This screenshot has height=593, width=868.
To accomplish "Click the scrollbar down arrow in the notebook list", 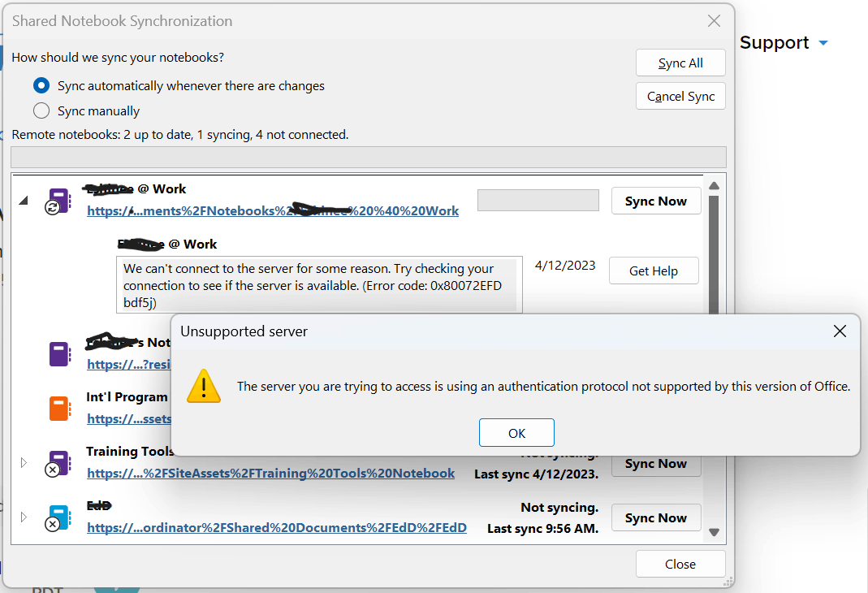I will tap(714, 532).
